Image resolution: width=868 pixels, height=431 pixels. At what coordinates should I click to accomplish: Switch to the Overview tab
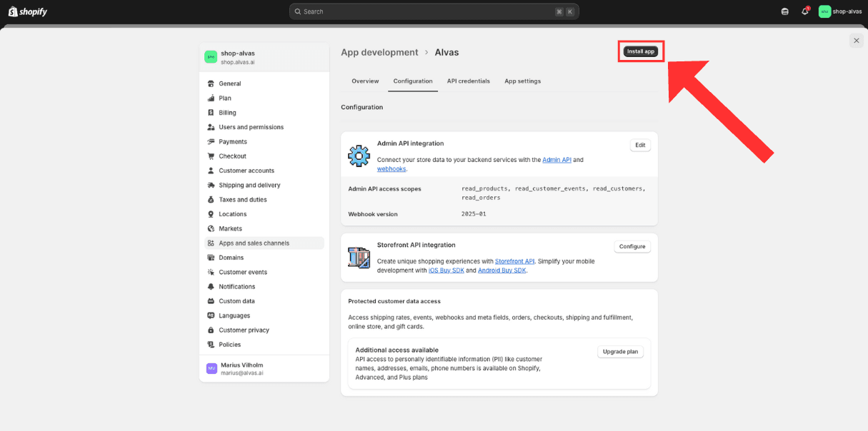[365, 81]
